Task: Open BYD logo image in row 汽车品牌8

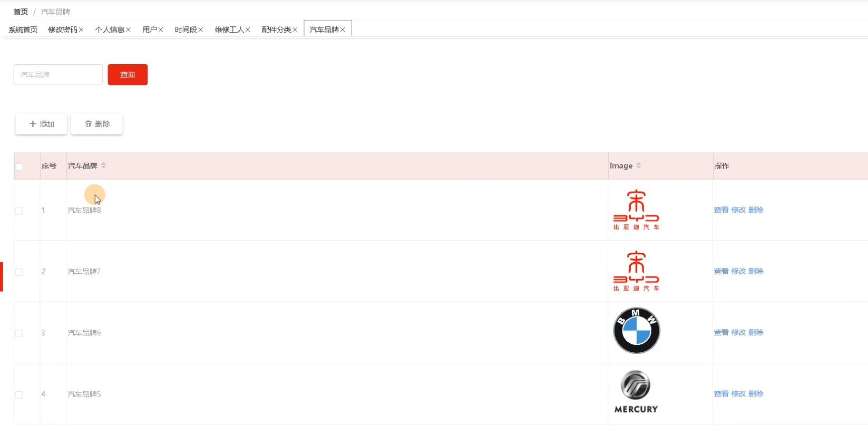Action: [x=636, y=210]
